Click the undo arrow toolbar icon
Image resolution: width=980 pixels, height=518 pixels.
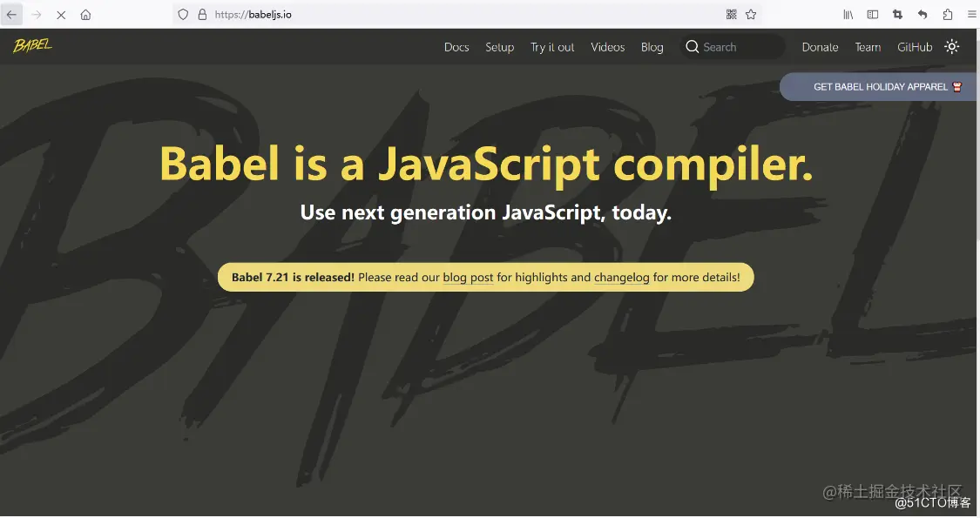coord(923,15)
